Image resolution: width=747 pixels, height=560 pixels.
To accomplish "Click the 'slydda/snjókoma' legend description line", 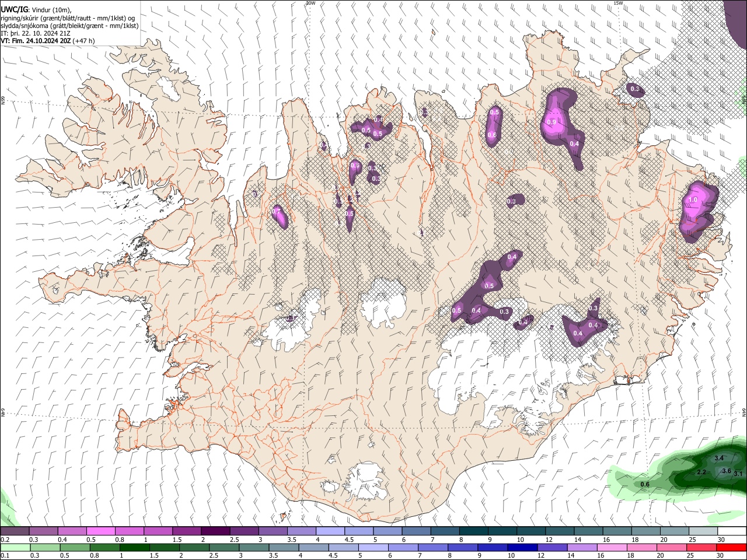I will click(x=69, y=26).
